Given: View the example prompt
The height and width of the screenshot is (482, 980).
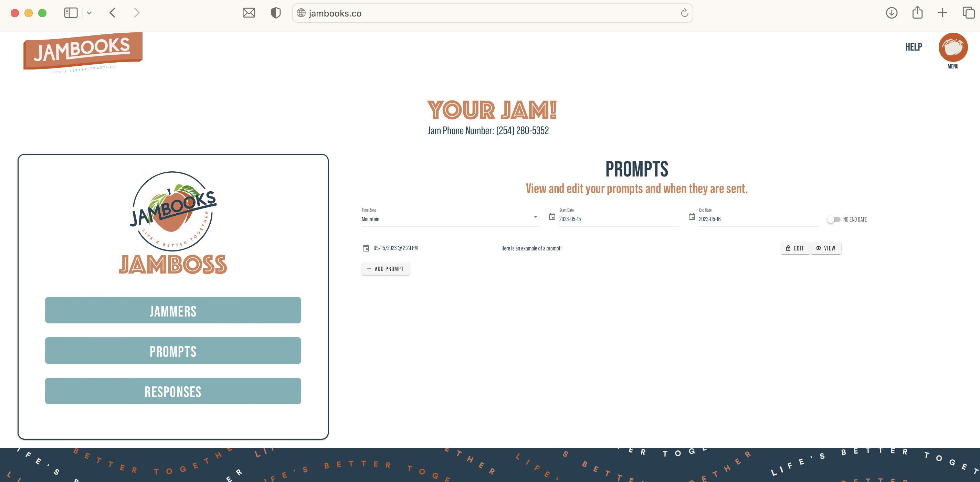Looking at the screenshot, I should click(825, 248).
